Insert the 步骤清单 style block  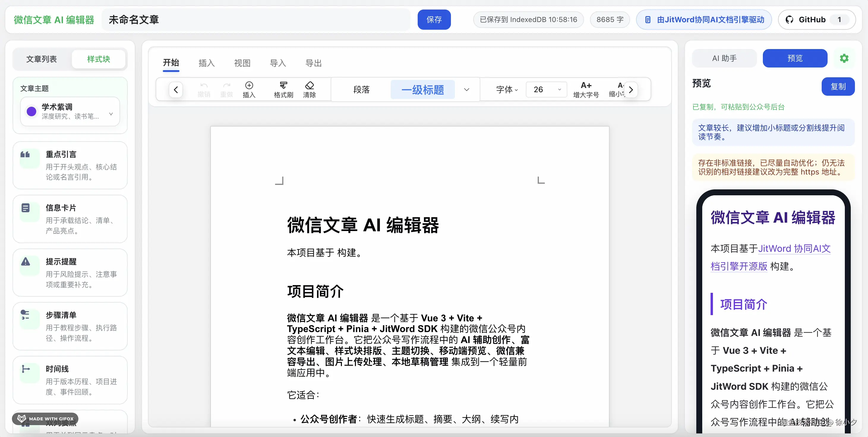(70, 326)
